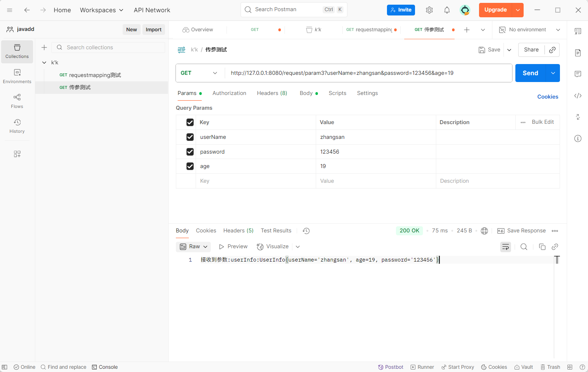The height and width of the screenshot is (372, 588).
Task: Copy the response body
Action: 542,247
